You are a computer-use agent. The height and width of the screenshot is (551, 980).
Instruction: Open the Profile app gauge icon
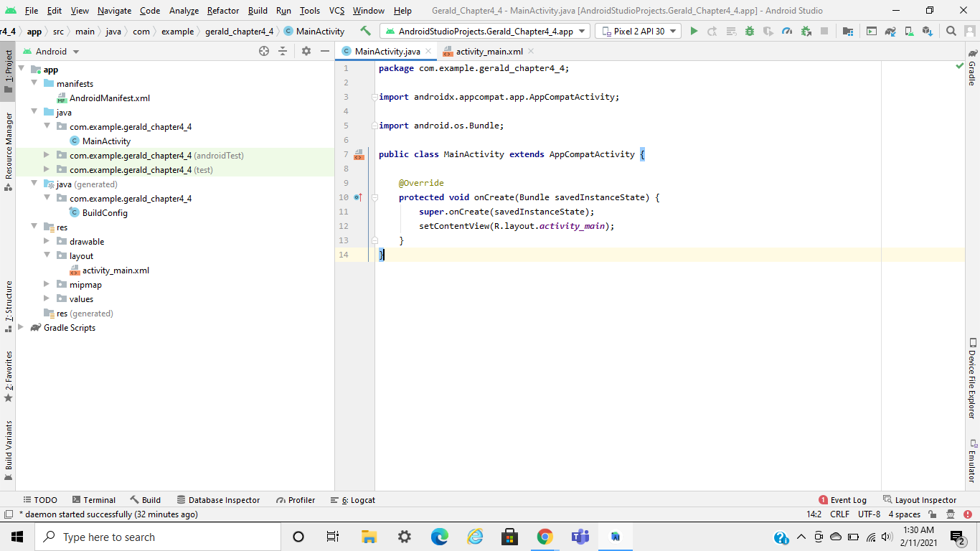(787, 32)
